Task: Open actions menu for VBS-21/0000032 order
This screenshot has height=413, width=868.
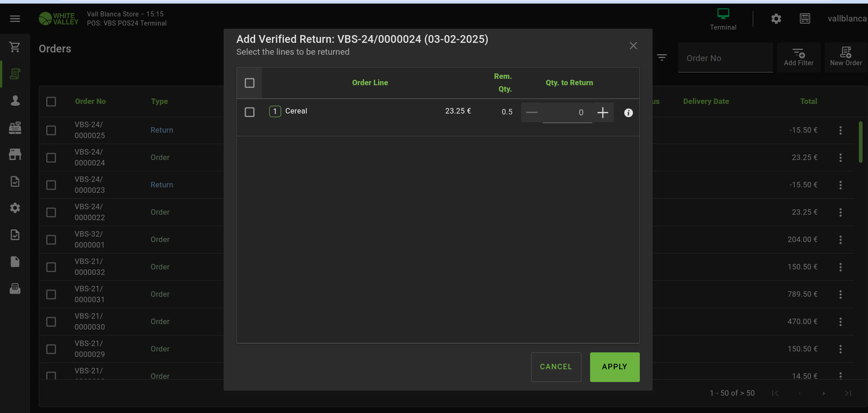Action: (x=840, y=267)
